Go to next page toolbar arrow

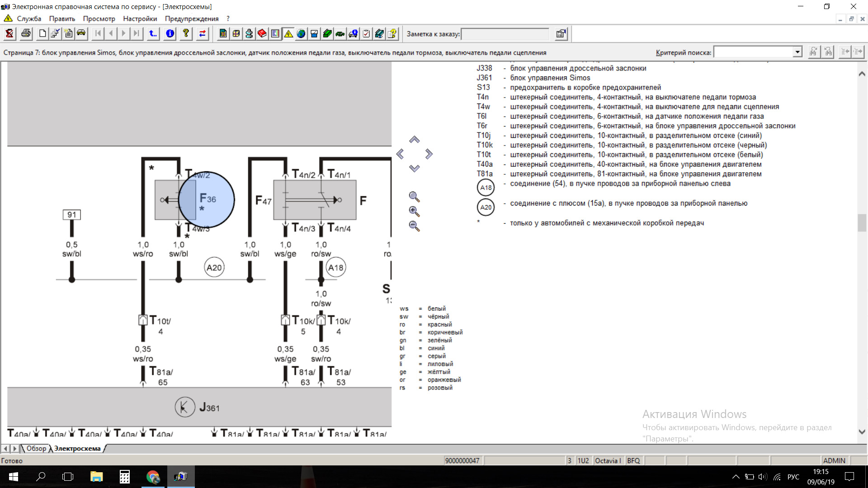123,33
